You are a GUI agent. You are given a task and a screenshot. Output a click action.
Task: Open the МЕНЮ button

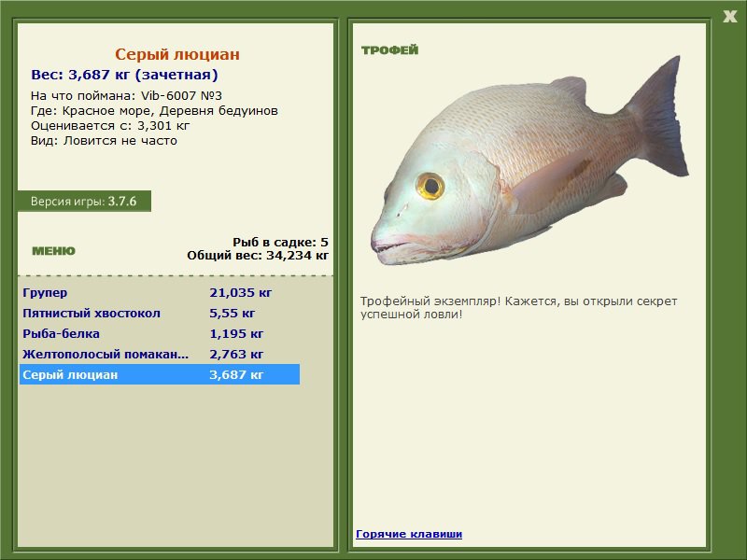click(x=53, y=251)
